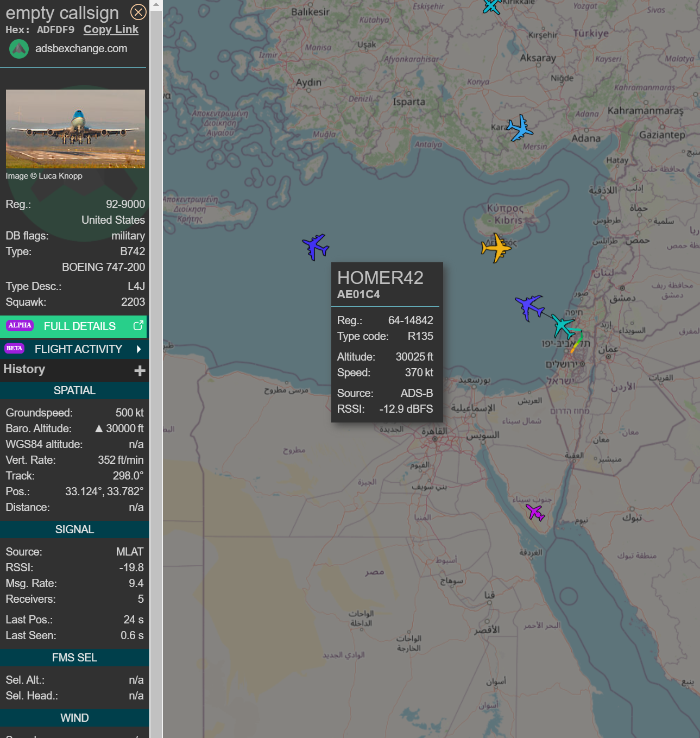Click the 352 ft/min vertical rate value
Screen dimensions: 700x738
tap(121, 460)
